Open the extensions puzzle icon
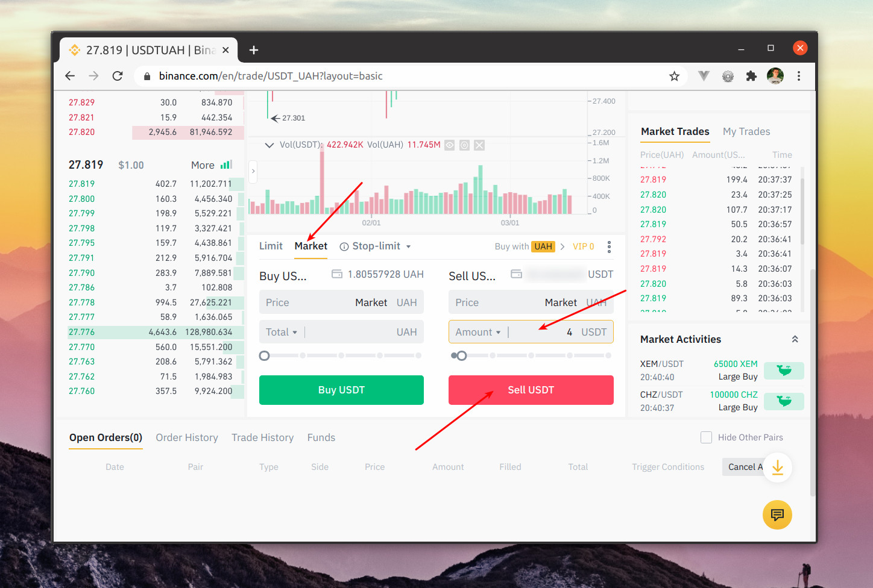The width and height of the screenshot is (873, 588). click(x=751, y=76)
